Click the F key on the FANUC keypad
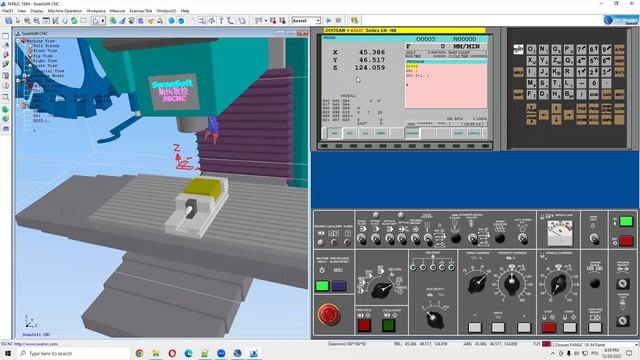 [x=531, y=94]
